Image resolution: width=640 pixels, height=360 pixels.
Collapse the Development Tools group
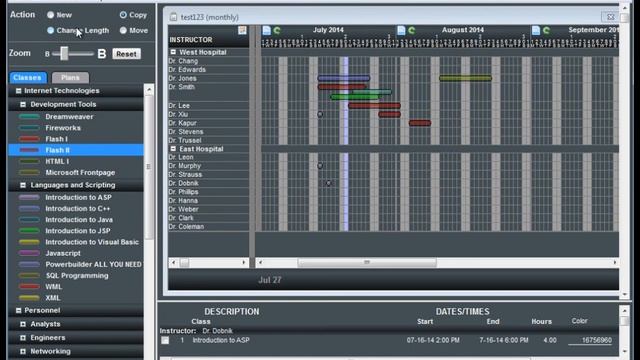coord(23,104)
